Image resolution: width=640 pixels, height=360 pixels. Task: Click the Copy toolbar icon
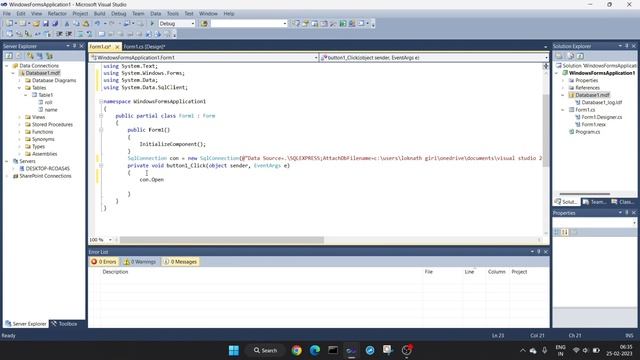coord(76,24)
